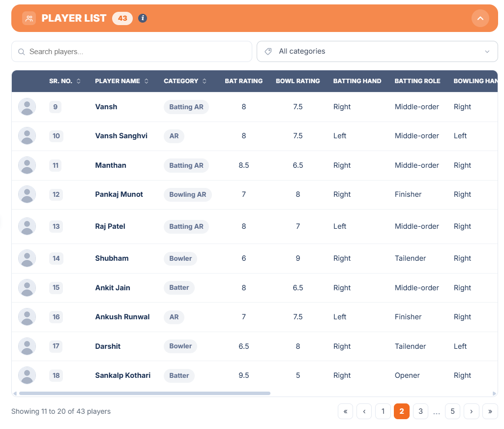The height and width of the screenshot is (429, 504).
Task: Click Sankalp Kothari's avatar icon
Action: click(27, 375)
